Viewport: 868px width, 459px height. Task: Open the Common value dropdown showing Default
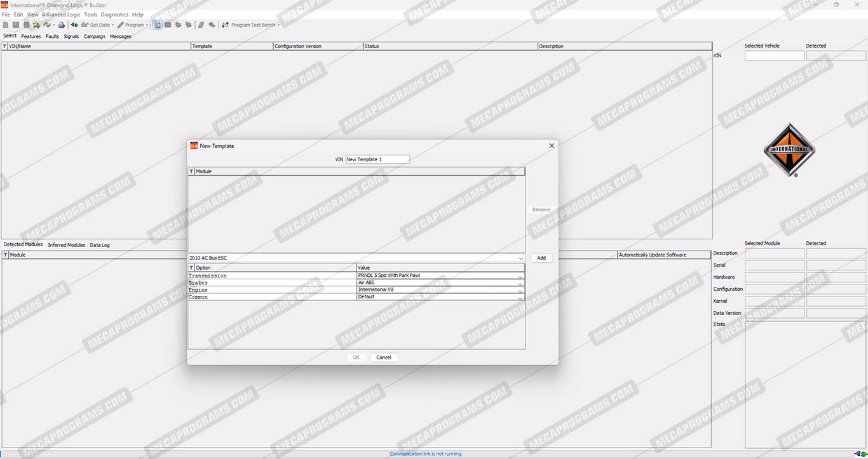click(520, 297)
